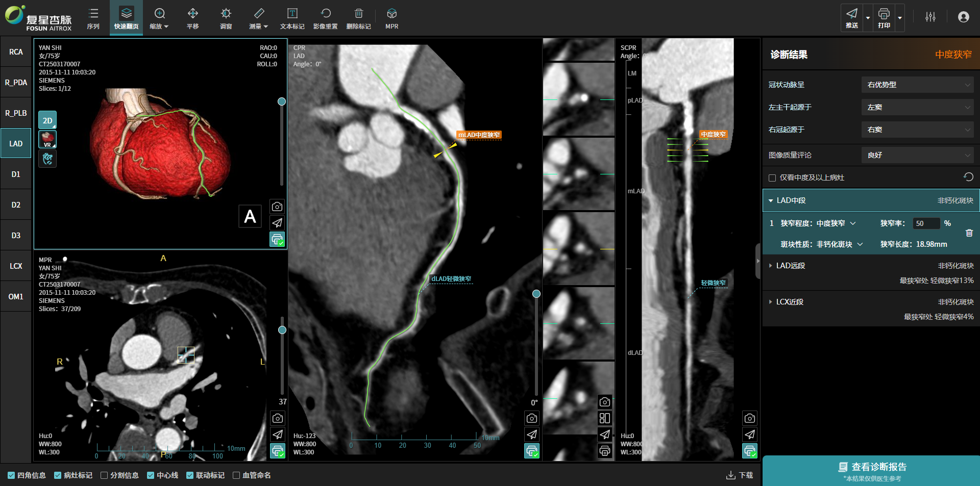This screenshot has height=486, width=980.
Task: Check 仅看中度及以上病灶 filter
Action: point(772,178)
